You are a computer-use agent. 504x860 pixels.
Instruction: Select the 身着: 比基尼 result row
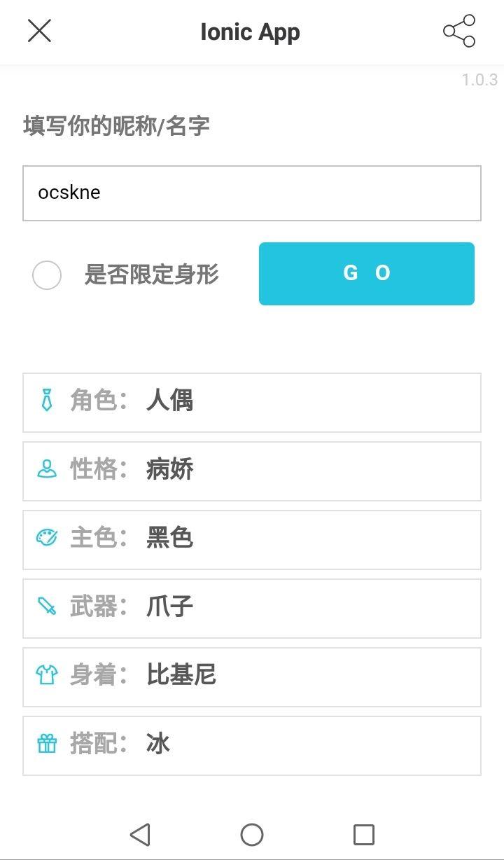[252, 677]
